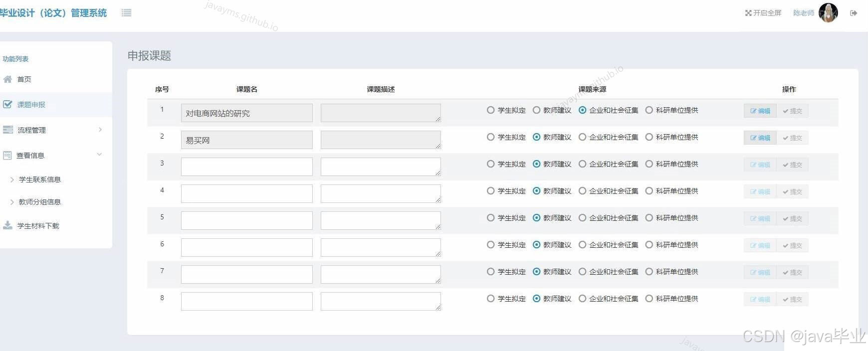The image size is (868, 351).
Task: Click the checkbox icon beside 课题申报
Action: [x=7, y=105]
